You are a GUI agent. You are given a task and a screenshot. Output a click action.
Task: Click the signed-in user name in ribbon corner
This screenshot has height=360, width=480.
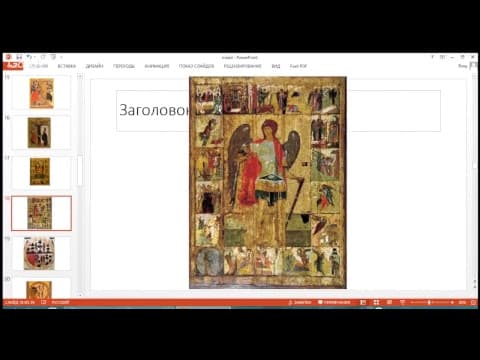462,66
